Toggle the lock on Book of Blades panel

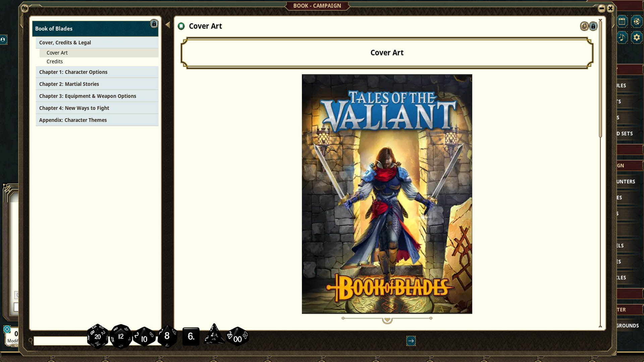click(x=154, y=24)
